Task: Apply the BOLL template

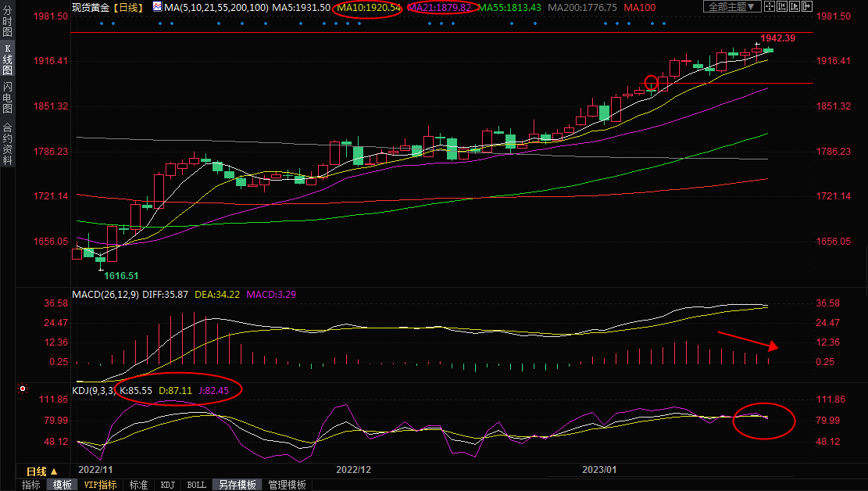Action: 196,485
